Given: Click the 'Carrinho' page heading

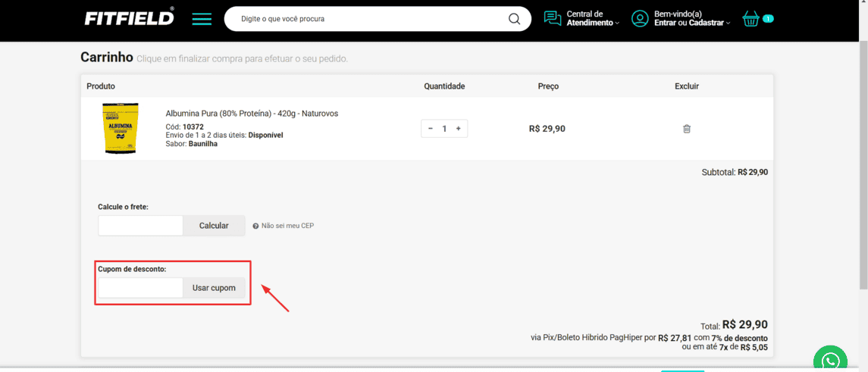Looking at the screenshot, I should pyautogui.click(x=107, y=57).
